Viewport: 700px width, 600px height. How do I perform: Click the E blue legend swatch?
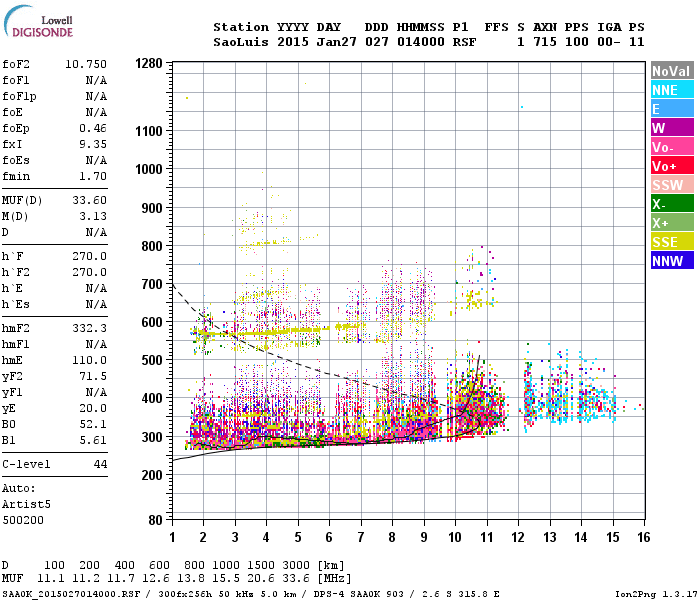point(672,108)
